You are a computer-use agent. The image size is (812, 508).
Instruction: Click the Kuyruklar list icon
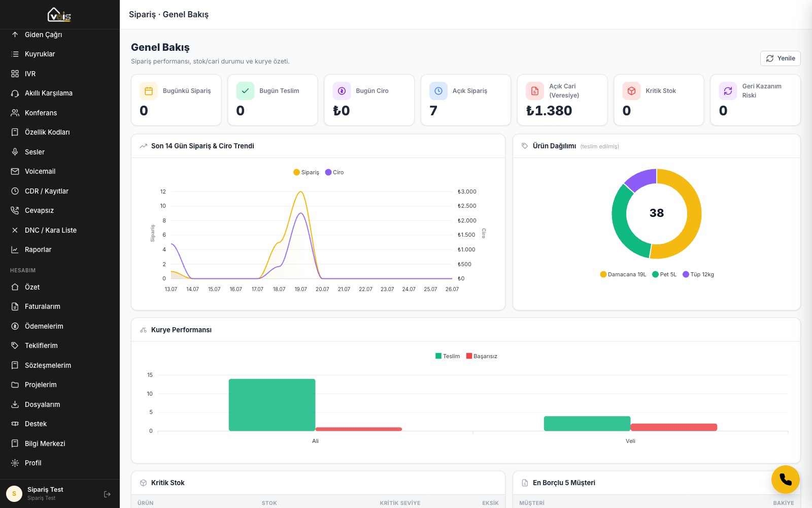tap(15, 54)
